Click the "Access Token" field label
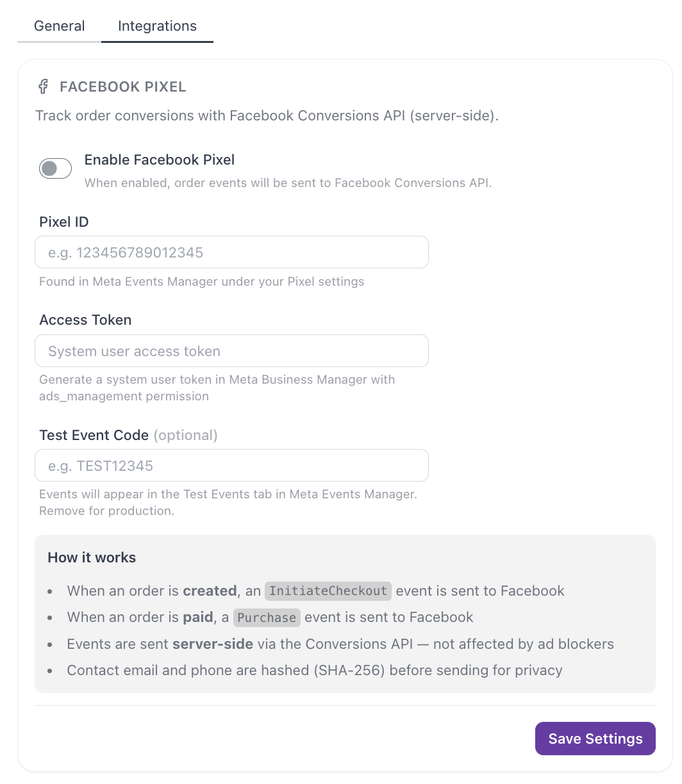 [x=85, y=320]
